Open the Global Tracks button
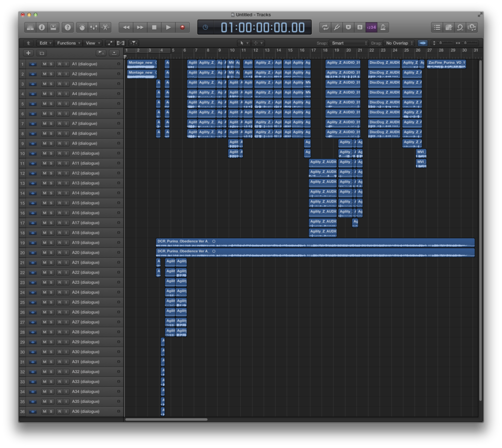Viewport: 502px width, 448px height. (x=101, y=53)
